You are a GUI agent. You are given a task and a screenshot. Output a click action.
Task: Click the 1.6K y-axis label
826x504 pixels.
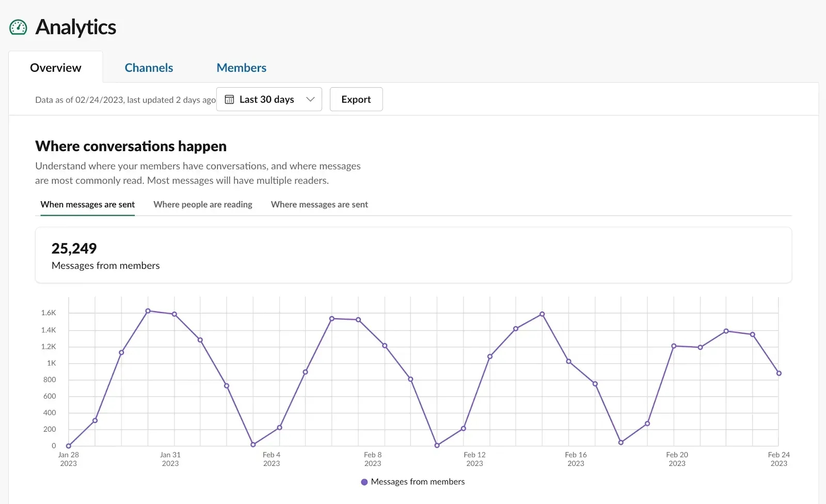(x=49, y=313)
